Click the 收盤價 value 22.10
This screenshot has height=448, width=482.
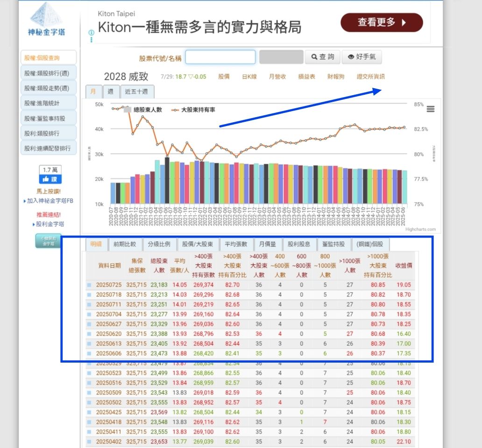(x=404, y=441)
